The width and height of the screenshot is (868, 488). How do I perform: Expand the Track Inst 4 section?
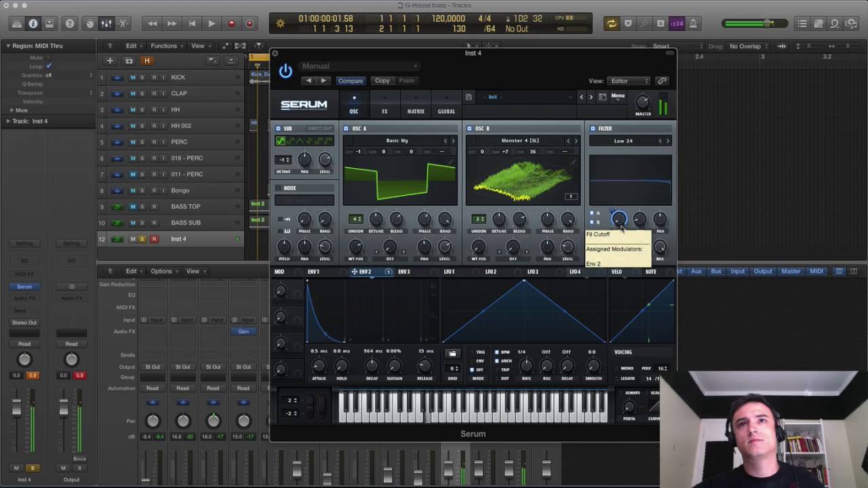9,121
